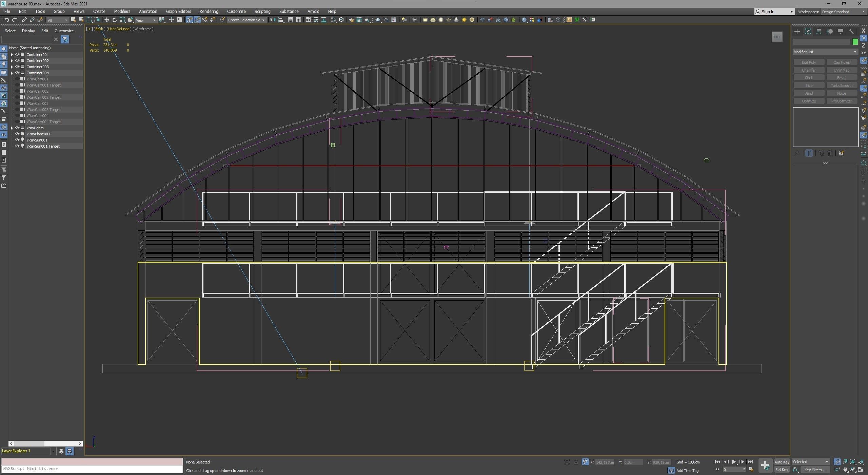Click the Undo arrow icon
The width and height of the screenshot is (868, 475).
tap(6, 20)
